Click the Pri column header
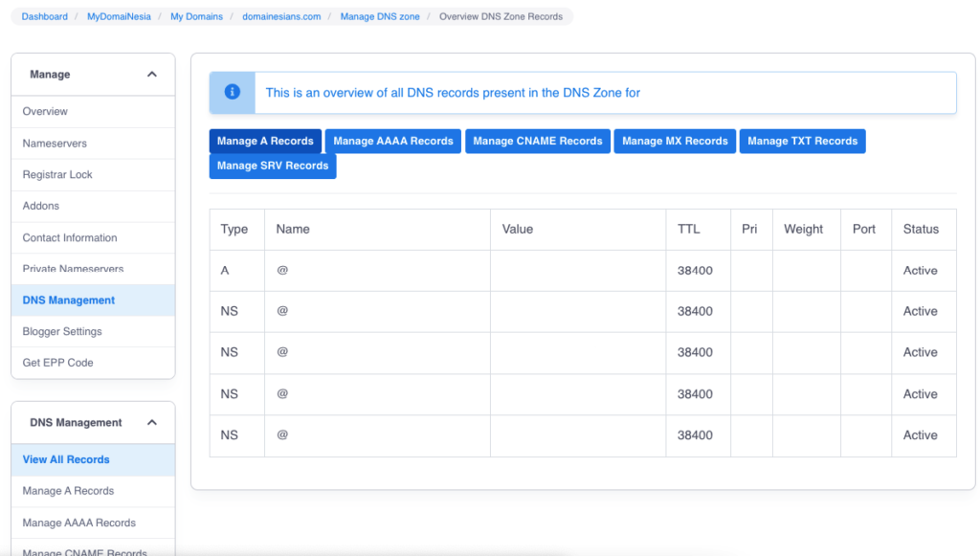Image resolution: width=980 pixels, height=556 pixels. (x=749, y=230)
